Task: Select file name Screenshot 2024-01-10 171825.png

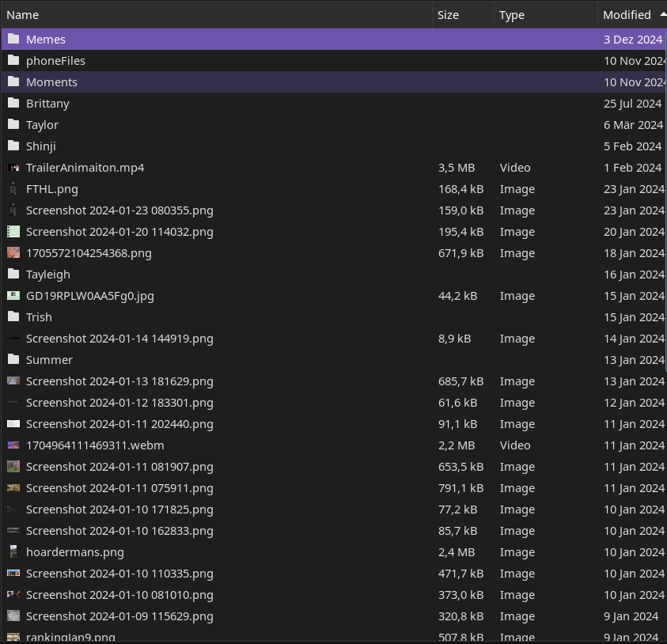Action: tap(119, 510)
